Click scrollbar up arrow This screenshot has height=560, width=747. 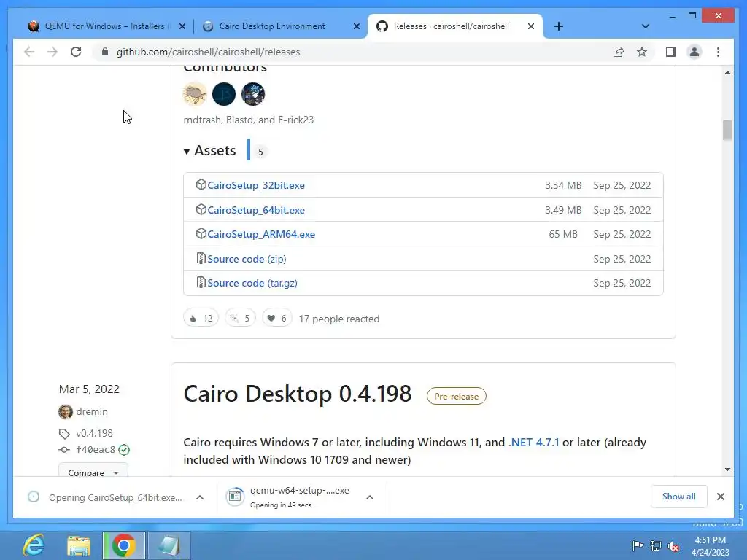pos(727,72)
